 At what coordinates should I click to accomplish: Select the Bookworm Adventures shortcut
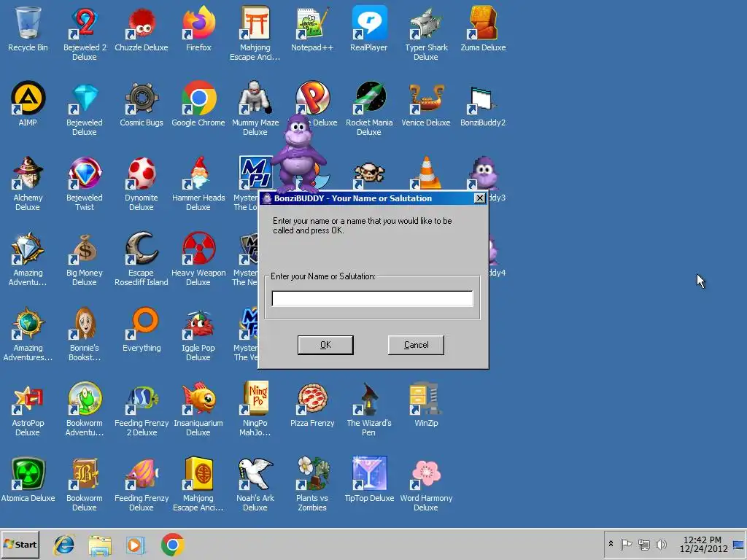(85, 408)
